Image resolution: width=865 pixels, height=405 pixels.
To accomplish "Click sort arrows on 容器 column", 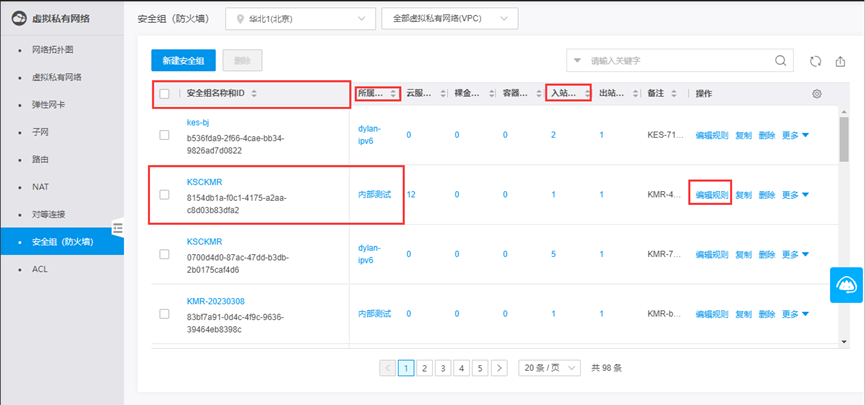I will (x=538, y=94).
